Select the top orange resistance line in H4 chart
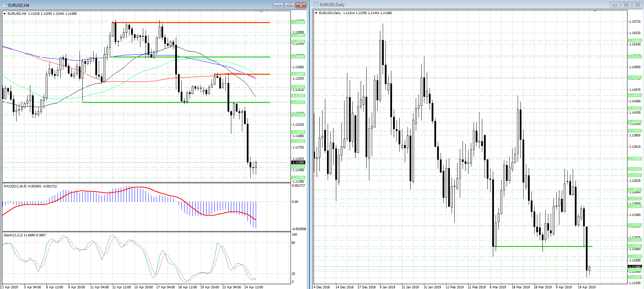Viewport: 644px width, 289px height. click(x=191, y=23)
